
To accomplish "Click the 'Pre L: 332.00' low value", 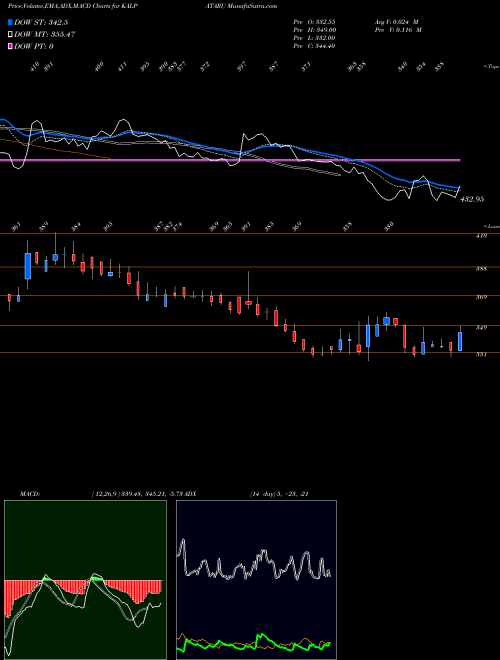I will click(314, 38).
